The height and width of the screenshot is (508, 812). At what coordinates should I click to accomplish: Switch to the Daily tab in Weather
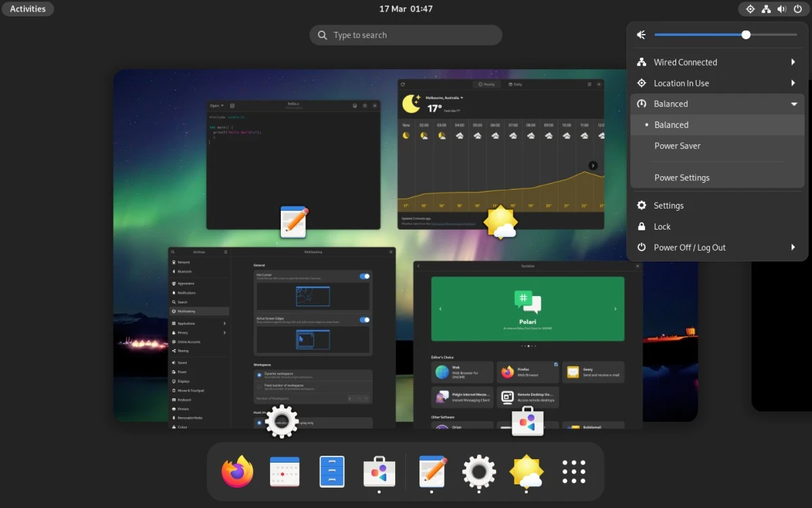(516, 84)
